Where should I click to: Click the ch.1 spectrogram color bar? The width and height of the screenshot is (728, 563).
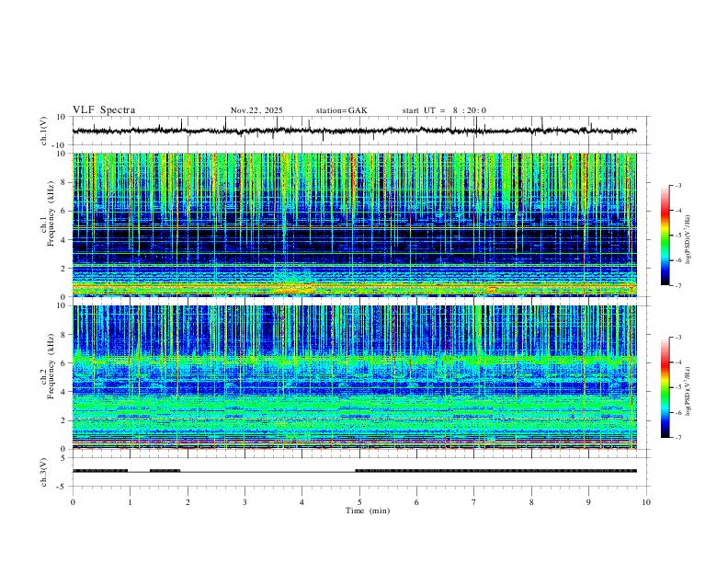[x=665, y=236]
